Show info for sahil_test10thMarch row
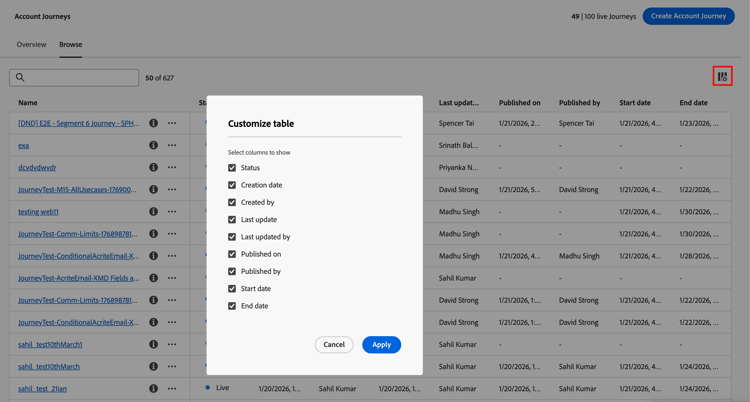This screenshot has width=750, height=402. [x=154, y=366]
